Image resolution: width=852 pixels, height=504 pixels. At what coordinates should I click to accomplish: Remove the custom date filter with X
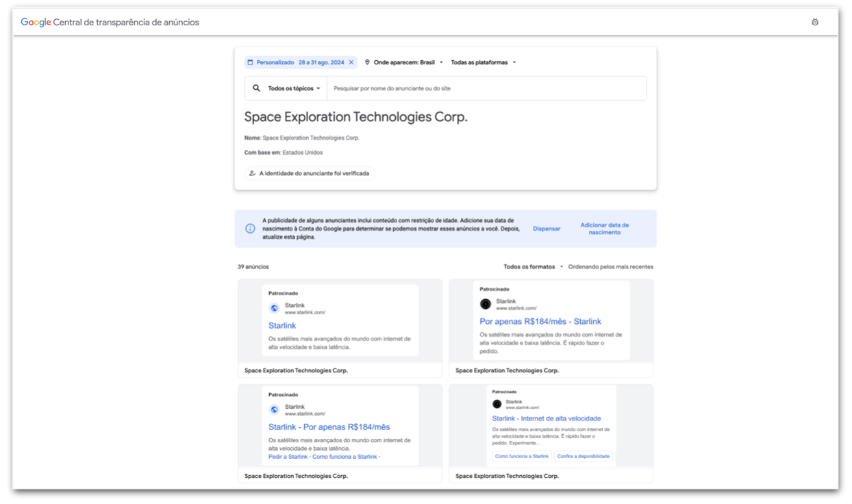coord(351,62)
